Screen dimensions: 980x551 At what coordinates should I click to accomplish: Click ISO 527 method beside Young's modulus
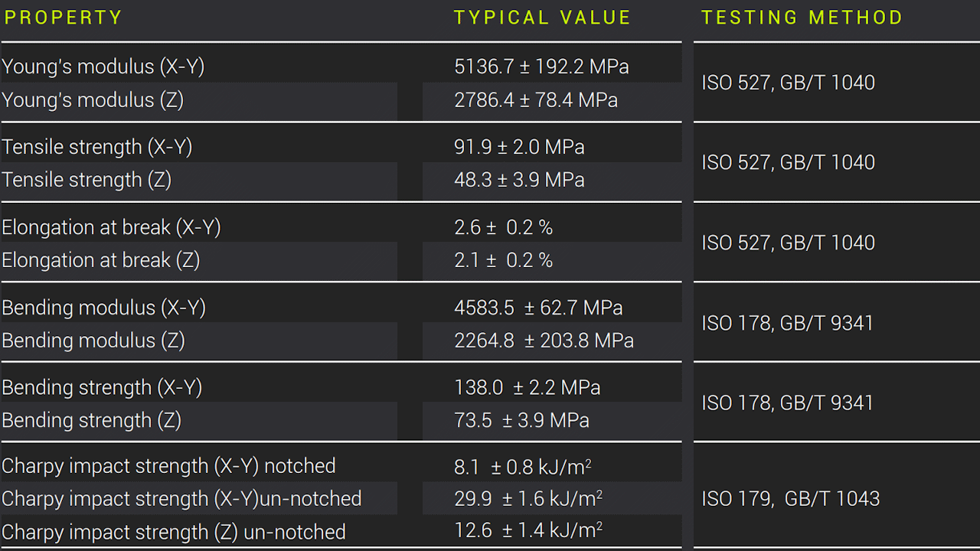click(x=788, y=83)
